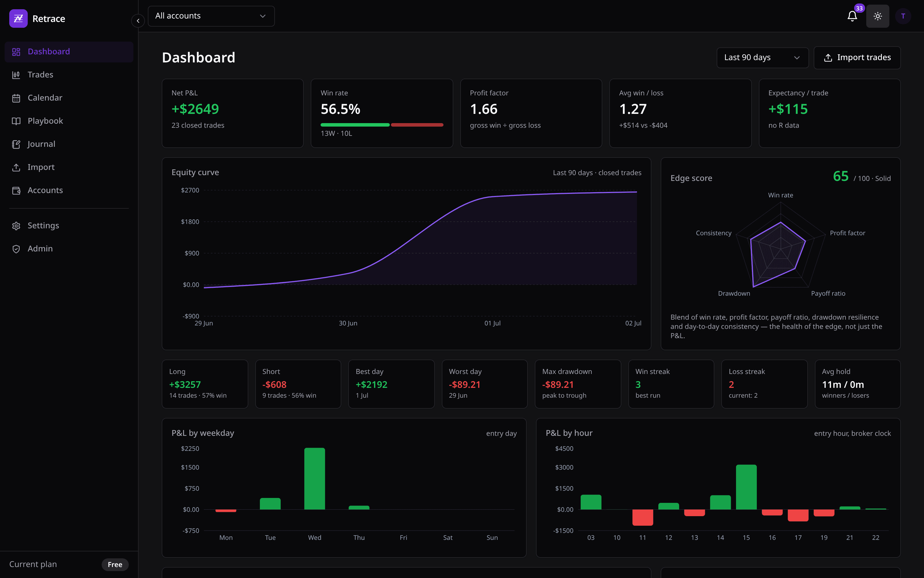Image resolution: width=924 pixels, height=578 pixels.
Task: Click the Net P&L +$2649 value
Action: click(195, 109)
